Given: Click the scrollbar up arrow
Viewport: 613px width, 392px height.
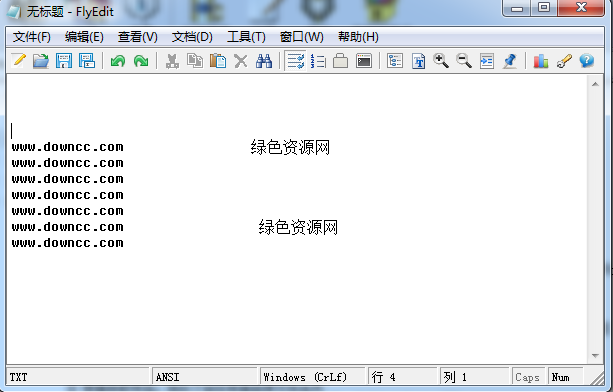Looking at the screenshot, I should [595, 84].
